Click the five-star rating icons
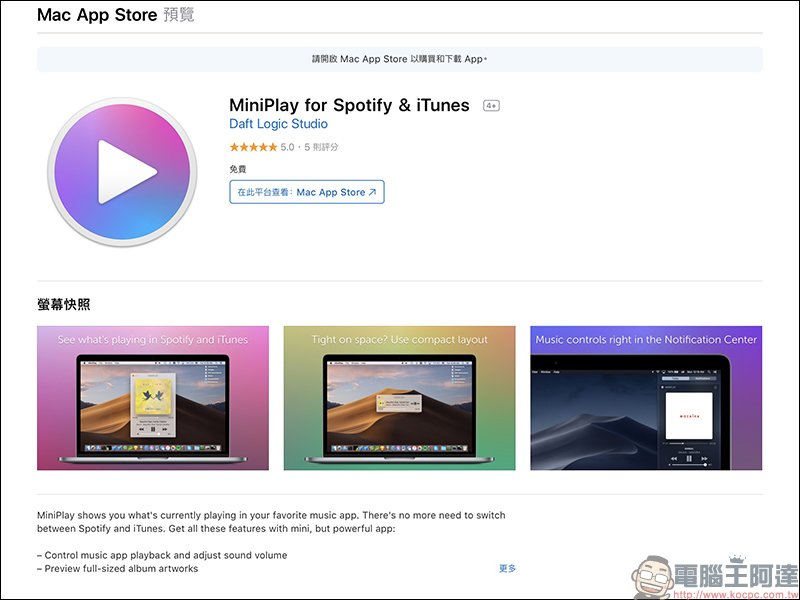 tap(253, 147)
